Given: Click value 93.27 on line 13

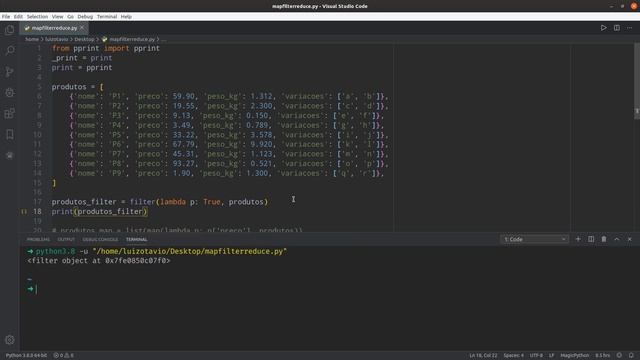Looking at the screenshot, I should [183, 164].
